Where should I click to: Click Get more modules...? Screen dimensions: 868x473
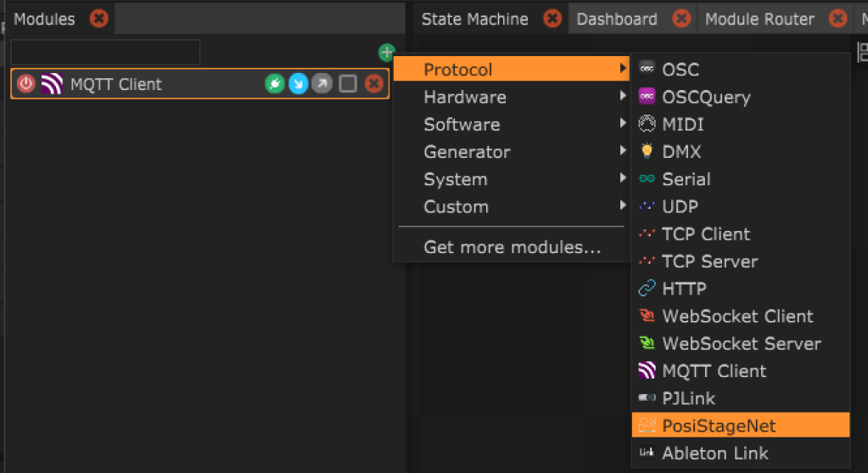coord(512,248)
